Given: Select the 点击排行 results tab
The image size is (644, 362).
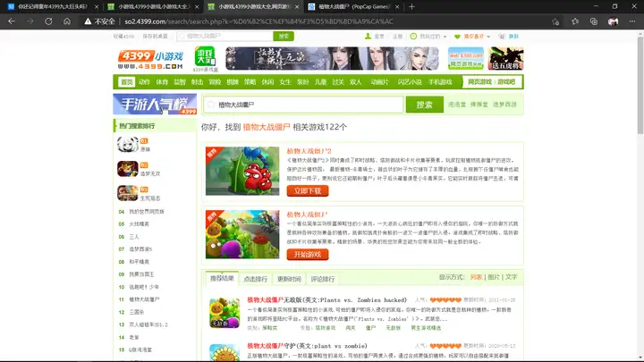Looking at the screenshot, I should [256, 279].
